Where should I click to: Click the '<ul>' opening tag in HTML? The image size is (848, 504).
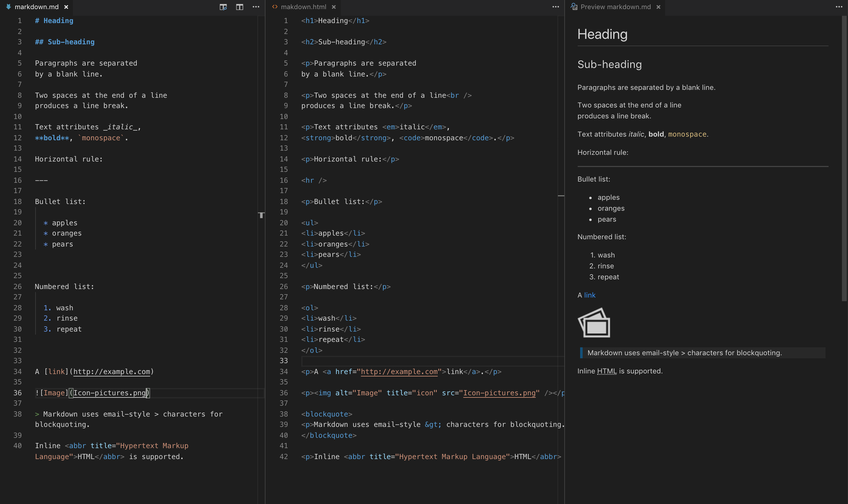tap(309, 223)
